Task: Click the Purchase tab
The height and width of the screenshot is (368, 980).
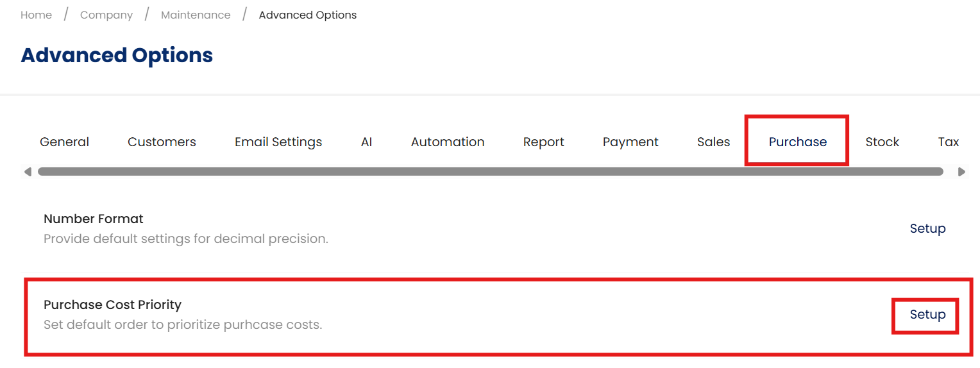Action: [x=797, y=142]
